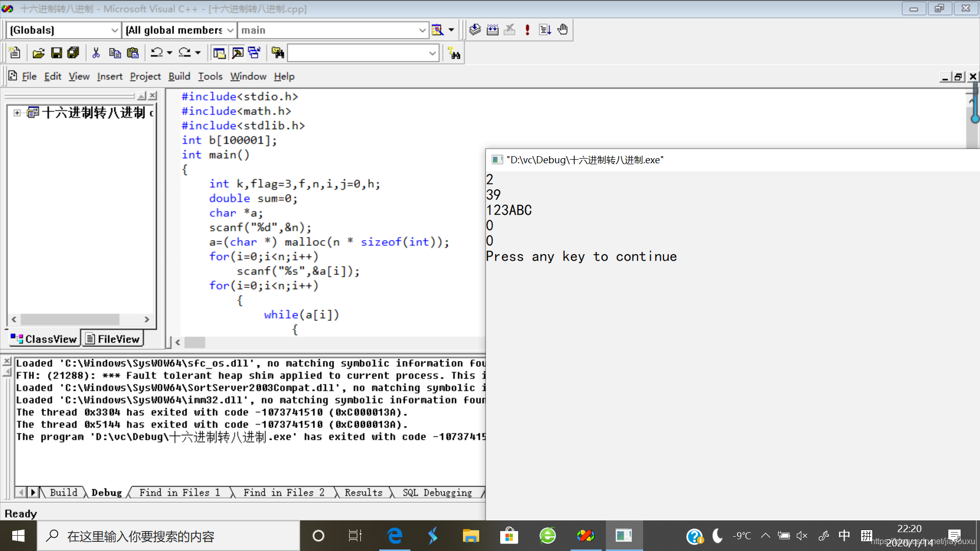Open the (Globals) class dropdown
The height and width of the screenshot is (551, 980).
click(x=114, y=31)
